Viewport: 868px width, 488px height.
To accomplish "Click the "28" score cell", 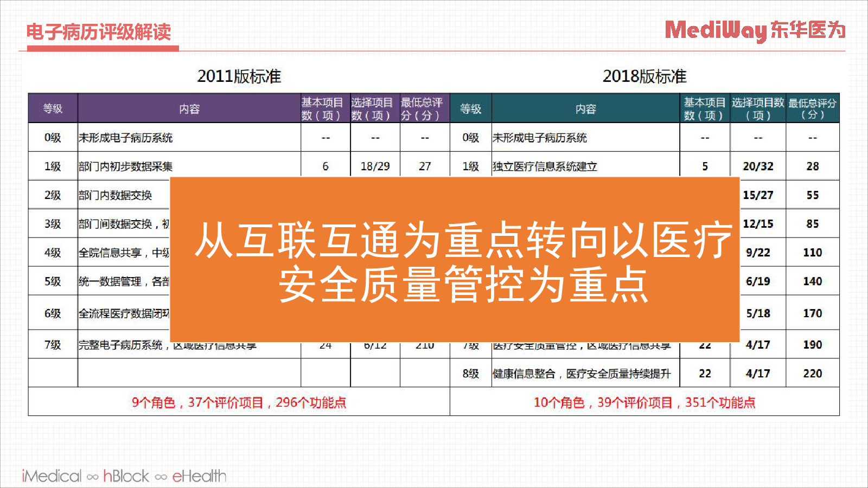I will coord(813,166).
